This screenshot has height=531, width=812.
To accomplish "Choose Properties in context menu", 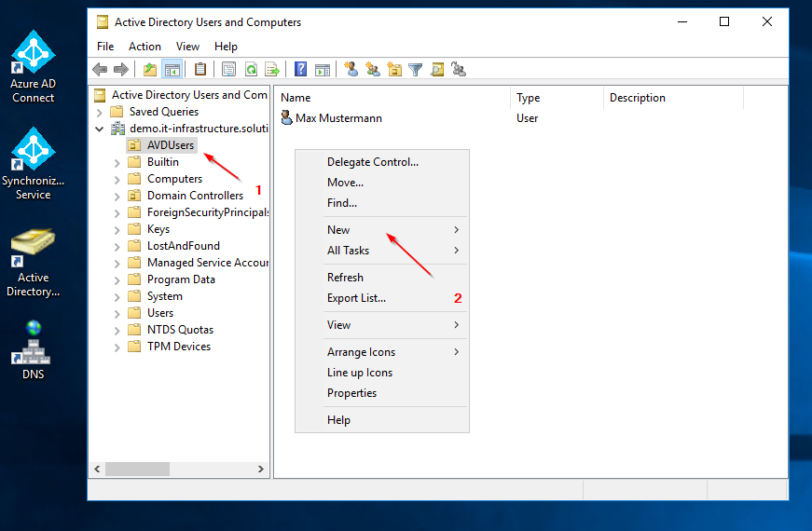I will pos(382,393).
